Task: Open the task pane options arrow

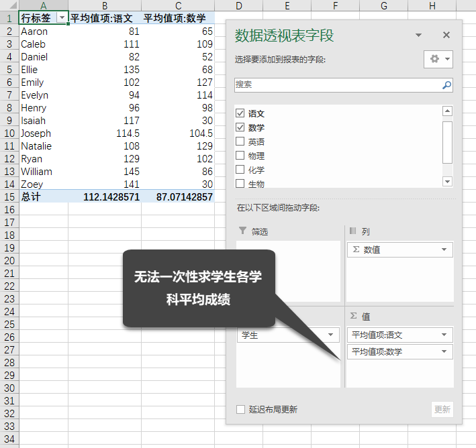Action: click(419, 35)
